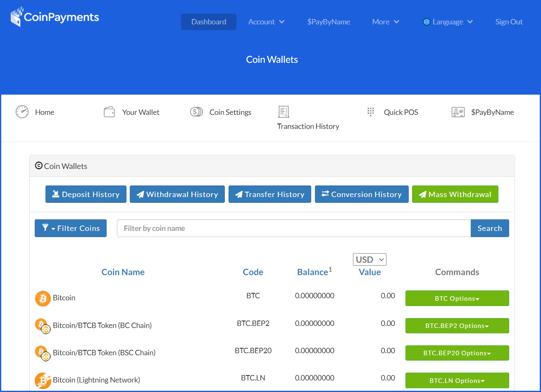541x392 pixels.
Task: Click Bitcoin/BTCB Token (BSC Chain) name
Action: pos(104,352)
